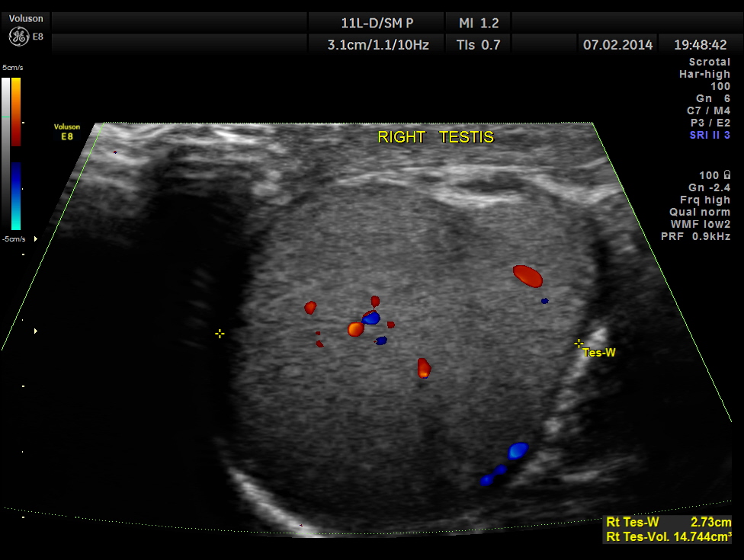The image size is (744, 560).
Task: Click the bright blue flow spot at bottom
Action: tap(518, 450)
